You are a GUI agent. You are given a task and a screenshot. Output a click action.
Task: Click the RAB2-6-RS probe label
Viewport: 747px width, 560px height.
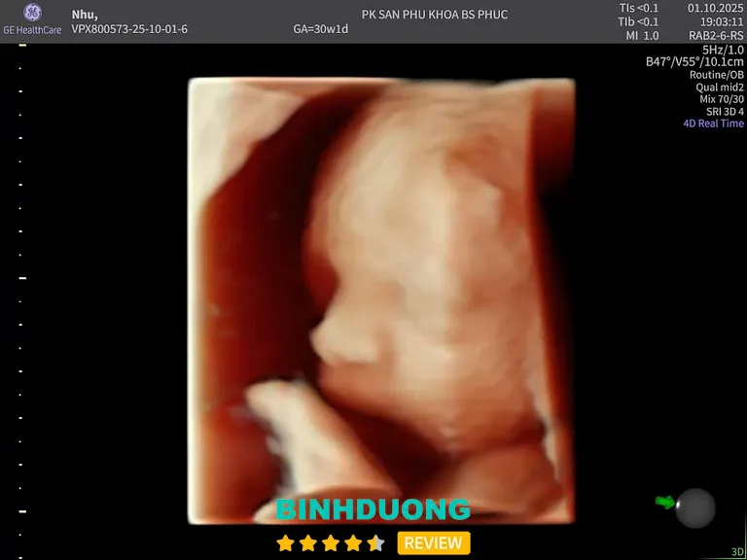tap(716, 35)
